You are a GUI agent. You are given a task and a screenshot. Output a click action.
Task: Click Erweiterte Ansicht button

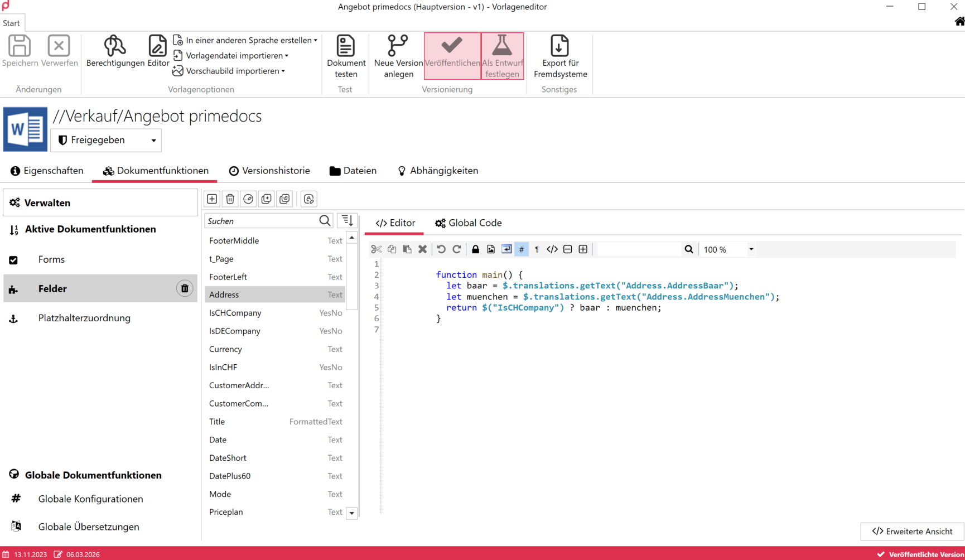(x=912, y=532)
